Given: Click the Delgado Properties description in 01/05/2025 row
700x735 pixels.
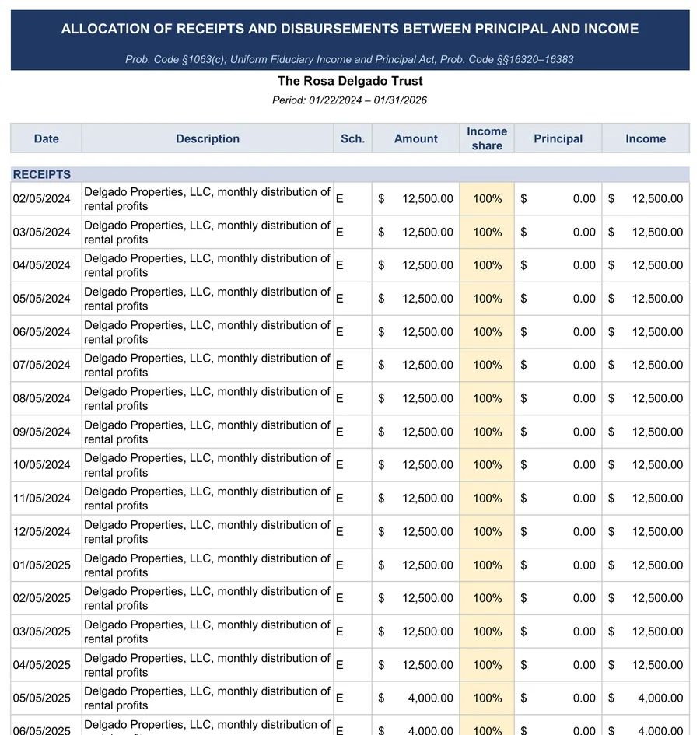Looking at the screenshot, I should [207, 565].
